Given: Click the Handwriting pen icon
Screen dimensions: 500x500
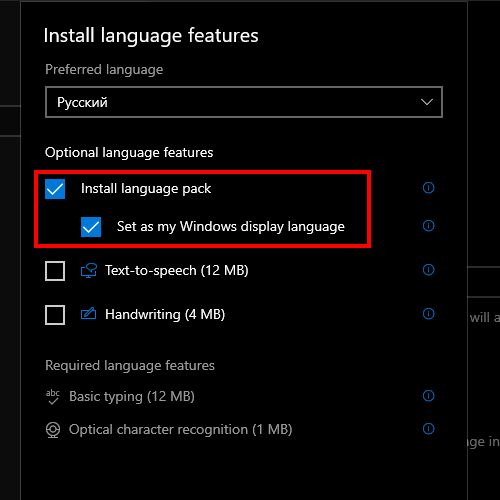Looking at the screenshot, I should 88,314.
